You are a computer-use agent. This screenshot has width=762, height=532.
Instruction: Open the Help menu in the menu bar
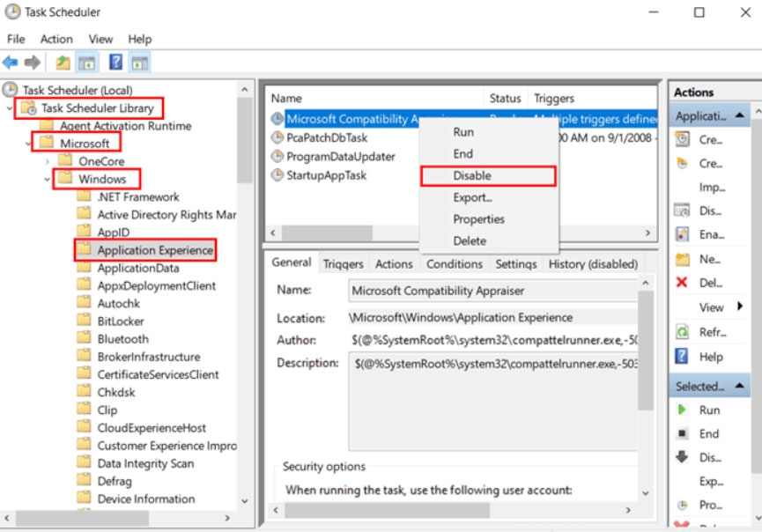140,39
